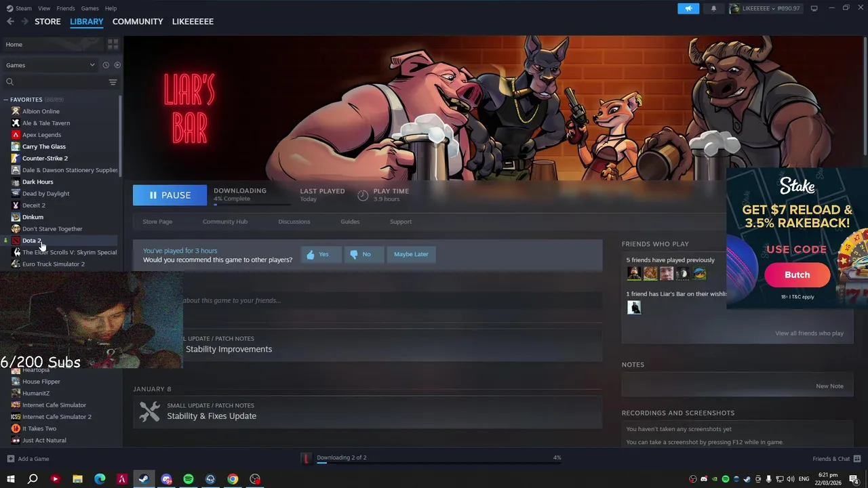
Task: Go back with the left arrow
Action: click(x=10, y=22)
